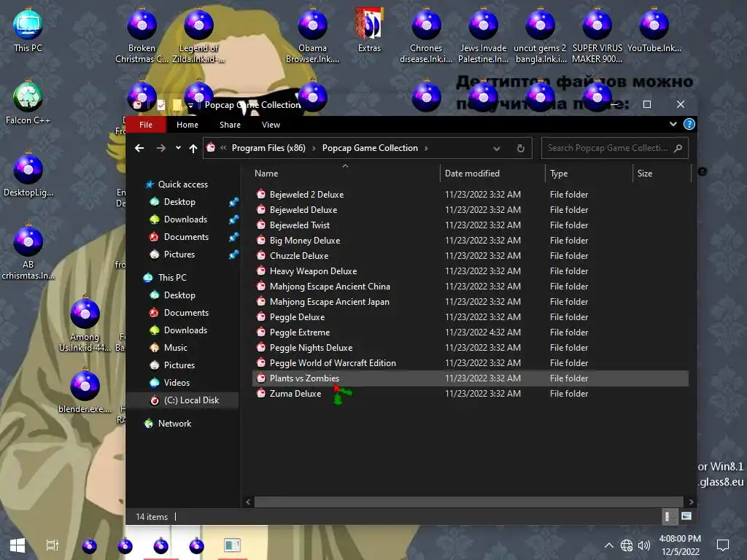Select Network in navigation pane
747x560 pixels.
coord(174,424)
